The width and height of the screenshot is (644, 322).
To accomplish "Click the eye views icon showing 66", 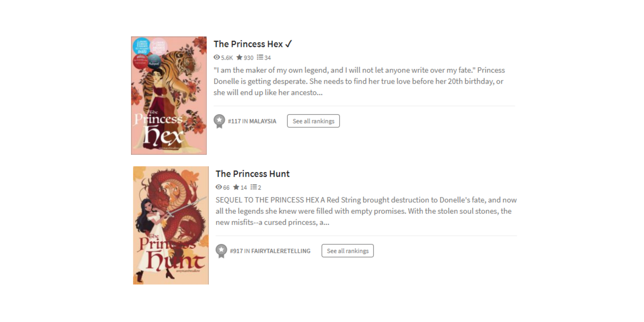I will coord(219,187).
